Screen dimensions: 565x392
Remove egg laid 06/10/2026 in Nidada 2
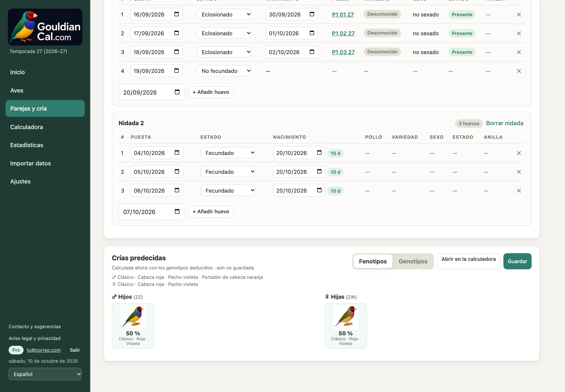[519, 191]
